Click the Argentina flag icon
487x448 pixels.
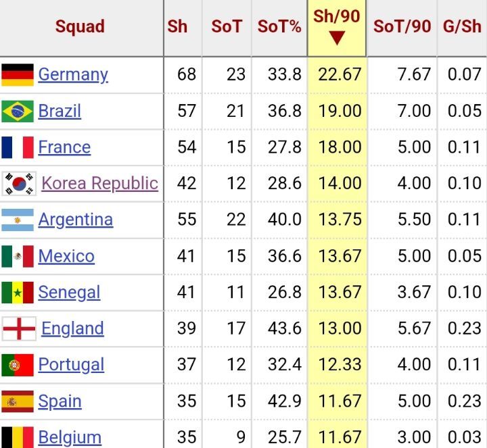pyautogui.click(x=18, y=220)
